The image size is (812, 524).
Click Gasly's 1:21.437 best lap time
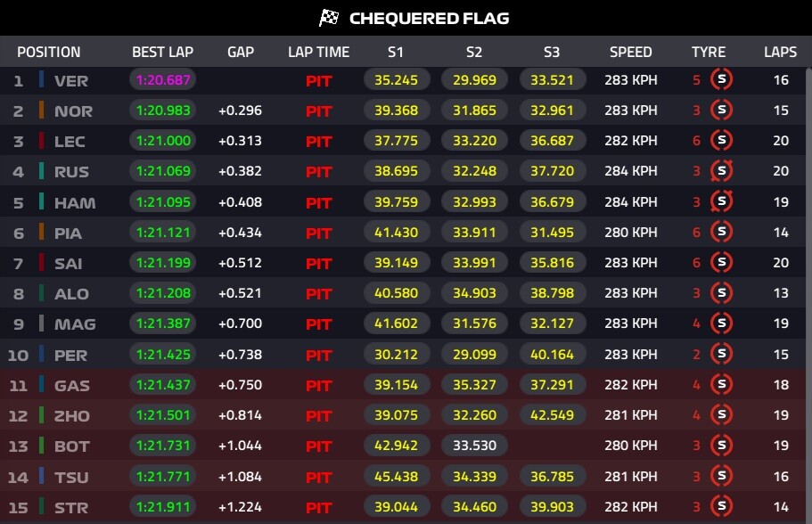click(162, 385)
